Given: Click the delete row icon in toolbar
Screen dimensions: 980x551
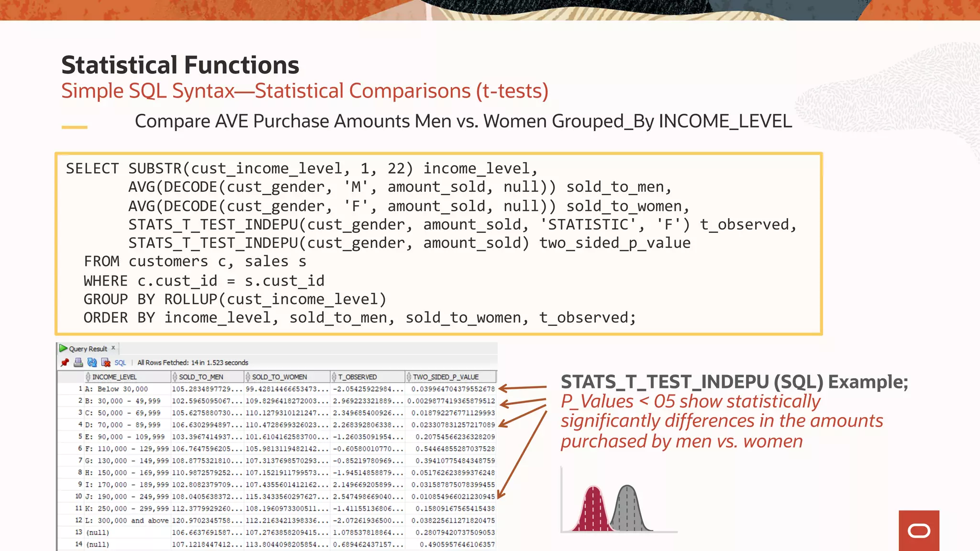Looking at the screenshot, I should (x=106, y=363).
